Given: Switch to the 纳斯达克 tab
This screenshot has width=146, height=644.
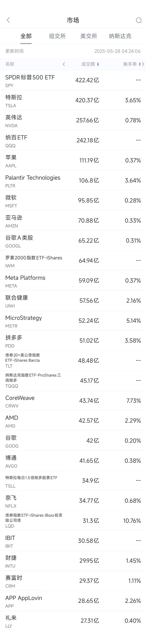Looking at the screenshot, I should coord(120,36).
